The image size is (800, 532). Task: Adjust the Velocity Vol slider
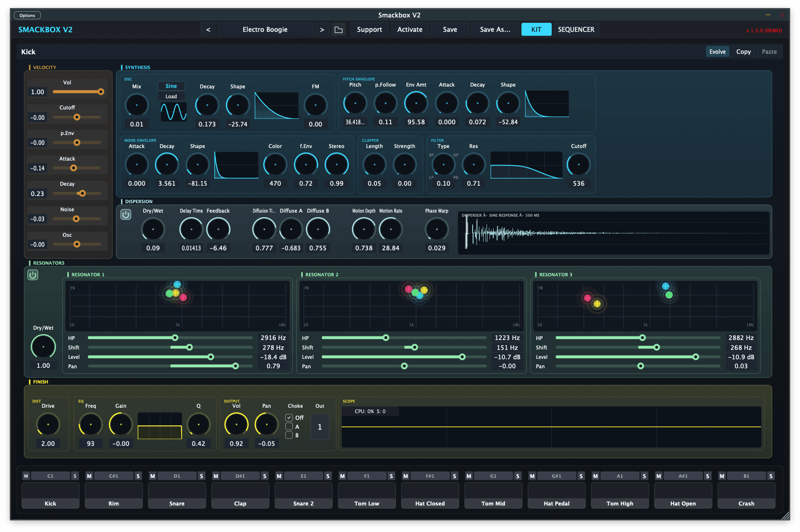click(x=78, y=92)
